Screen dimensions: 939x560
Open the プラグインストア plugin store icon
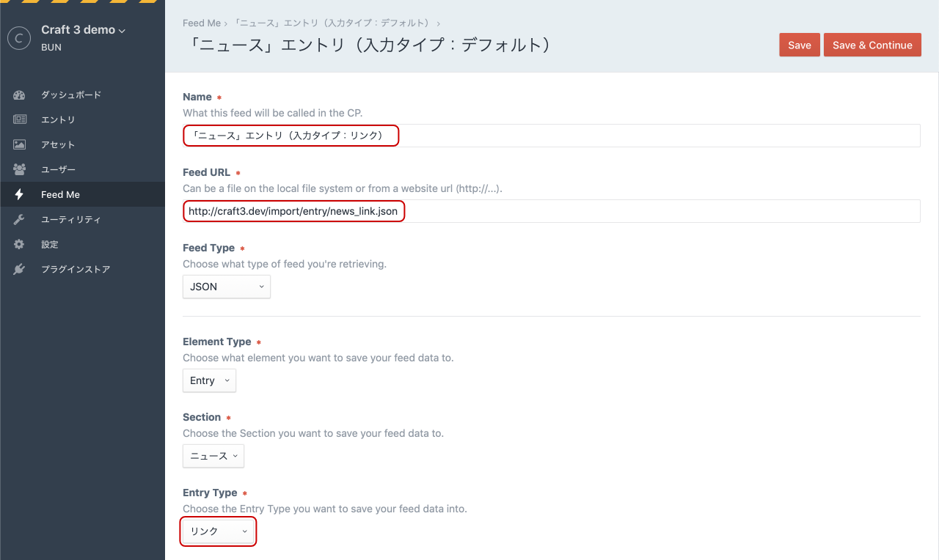(18, 269)
